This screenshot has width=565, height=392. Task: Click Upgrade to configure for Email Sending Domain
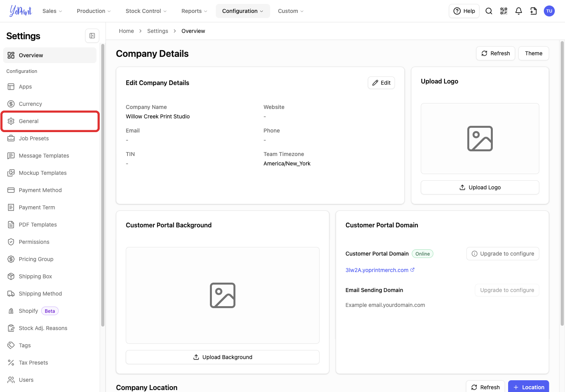tap(507, 290)
